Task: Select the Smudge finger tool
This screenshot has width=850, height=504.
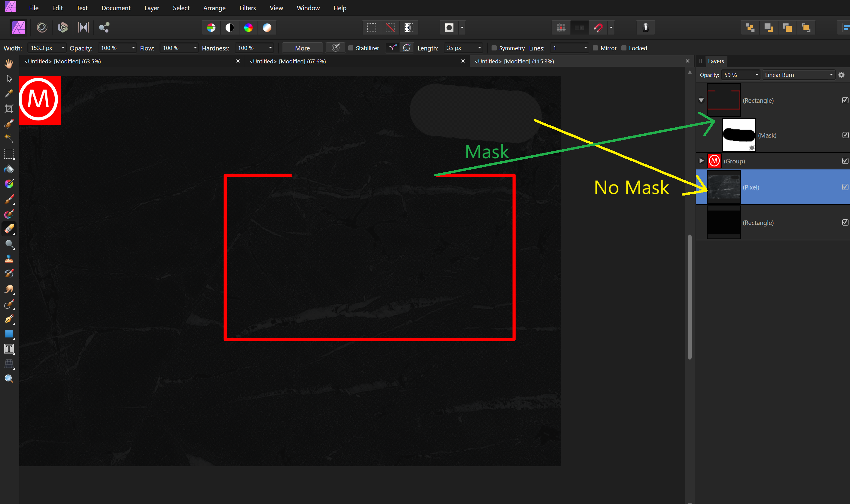Action: click(x=9, y=289)
